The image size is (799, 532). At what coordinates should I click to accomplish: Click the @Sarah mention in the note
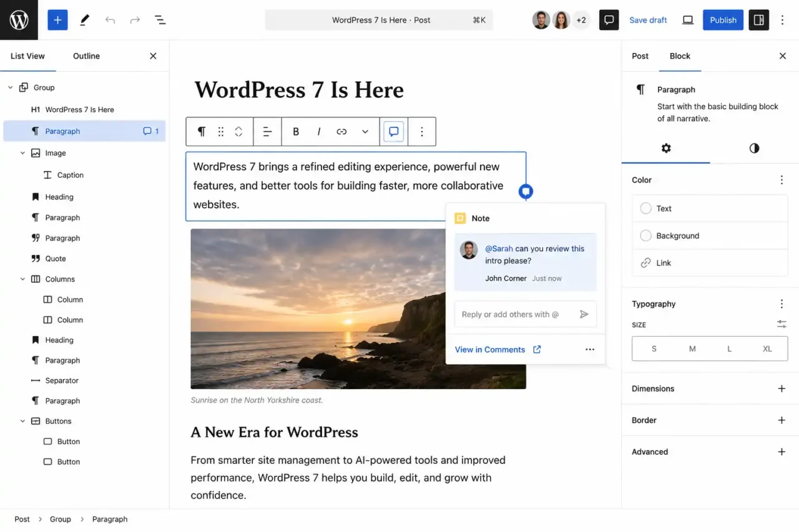[499, 248]
